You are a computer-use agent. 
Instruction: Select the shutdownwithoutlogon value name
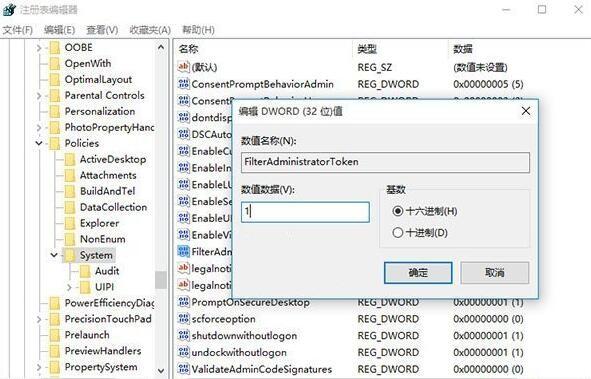click(x=244, y=336)
